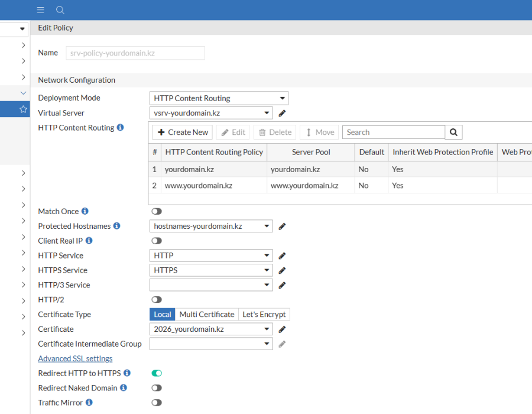Click the star icon in sidebar
Image resolution: width=532 pixels, height=414 pixels.
coord(23,109)
